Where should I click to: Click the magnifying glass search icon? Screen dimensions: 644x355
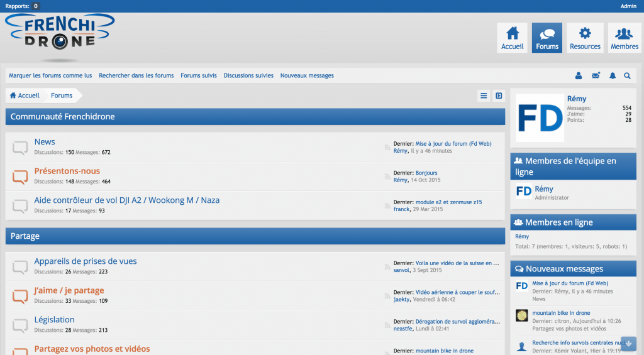point(627,76)
